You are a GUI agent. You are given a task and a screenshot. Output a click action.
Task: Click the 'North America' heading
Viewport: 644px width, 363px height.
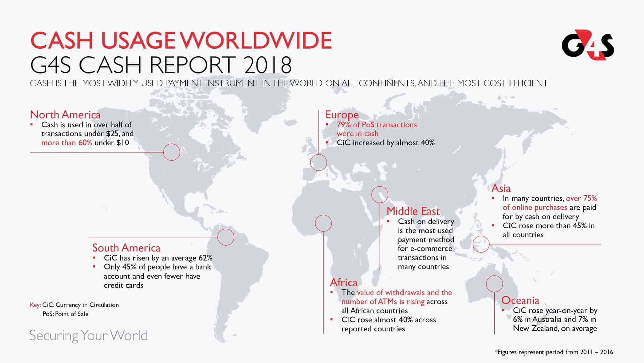click(x=65, y=115)
